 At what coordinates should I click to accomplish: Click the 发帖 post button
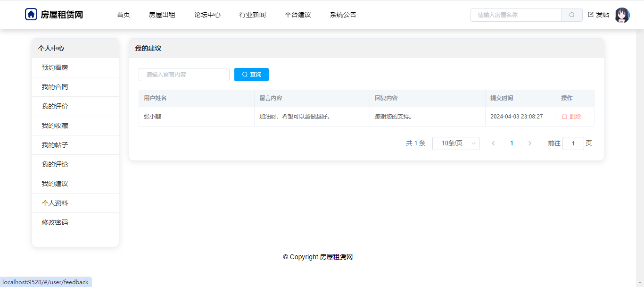click(x=598, y=15)
